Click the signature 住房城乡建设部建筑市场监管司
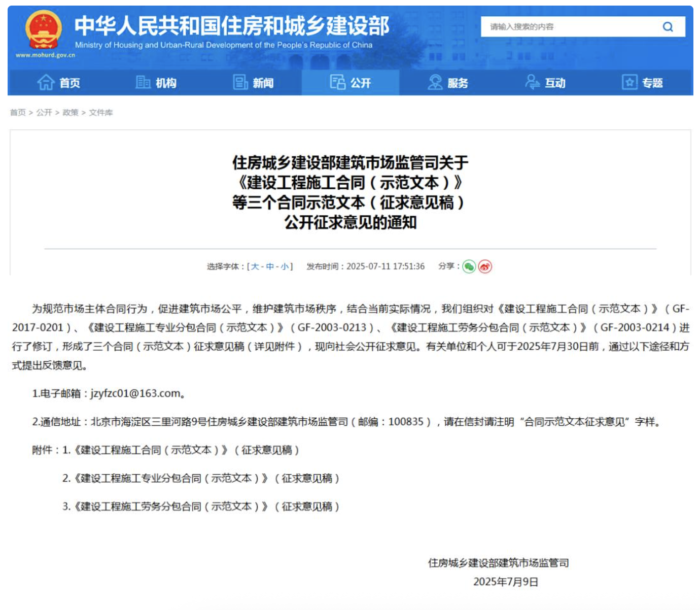The width and height of the screenshot is (700, 610). [499, 563]
